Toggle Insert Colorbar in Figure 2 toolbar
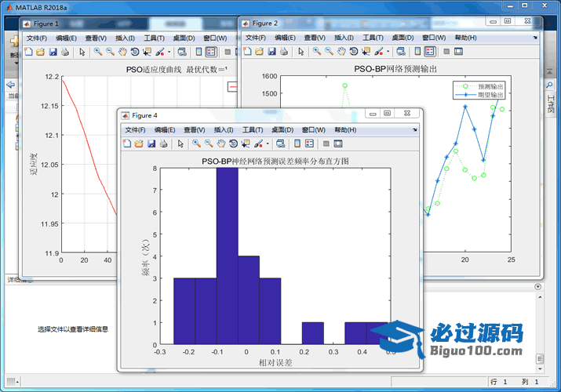 tap(417, 52)
